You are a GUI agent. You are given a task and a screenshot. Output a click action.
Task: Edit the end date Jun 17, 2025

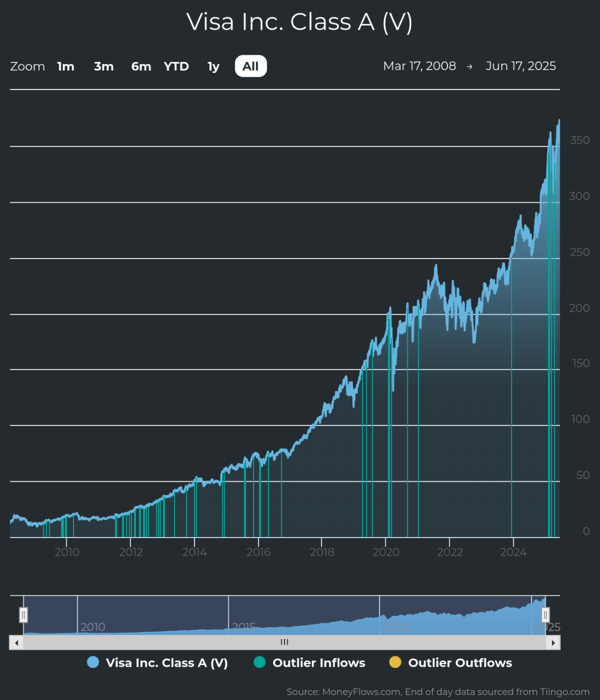pos(520,66)
